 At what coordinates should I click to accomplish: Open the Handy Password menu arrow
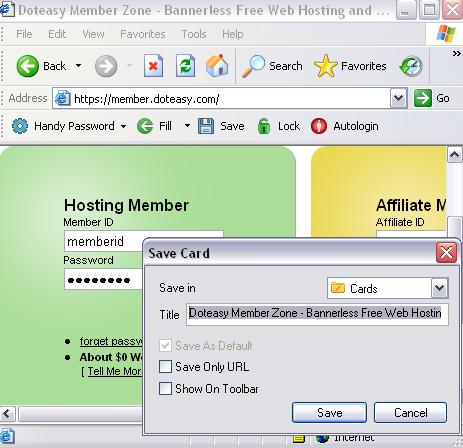[123, 126]
